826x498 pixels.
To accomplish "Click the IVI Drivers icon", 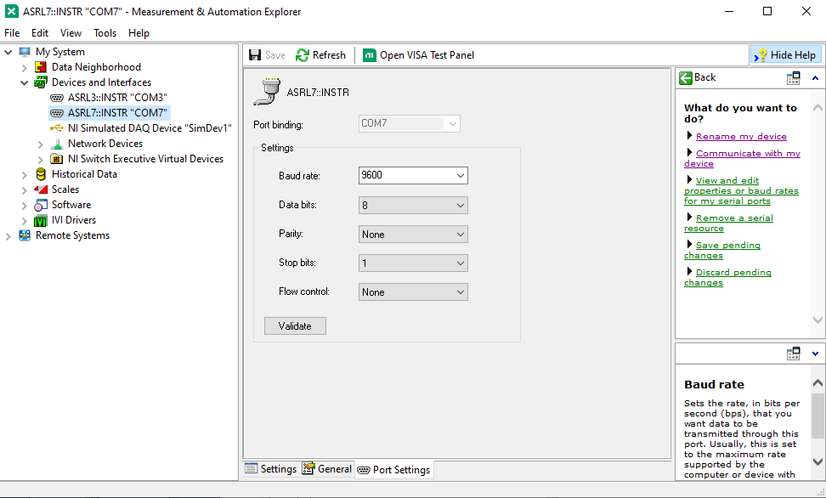I will 41,220.
